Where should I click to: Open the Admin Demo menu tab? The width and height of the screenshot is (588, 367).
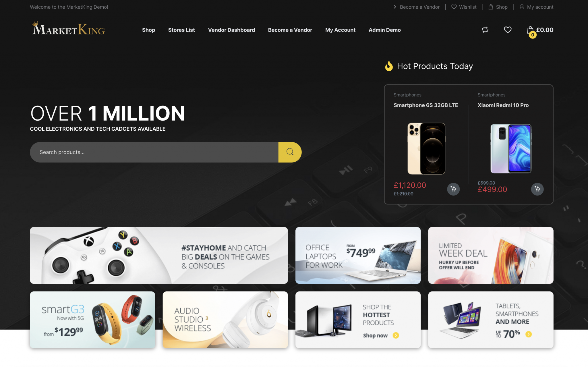click(x=385, y=30)
